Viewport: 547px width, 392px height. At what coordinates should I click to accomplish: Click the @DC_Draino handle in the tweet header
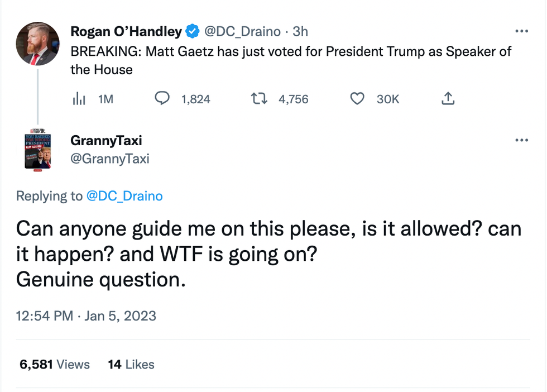pos(243,32)
